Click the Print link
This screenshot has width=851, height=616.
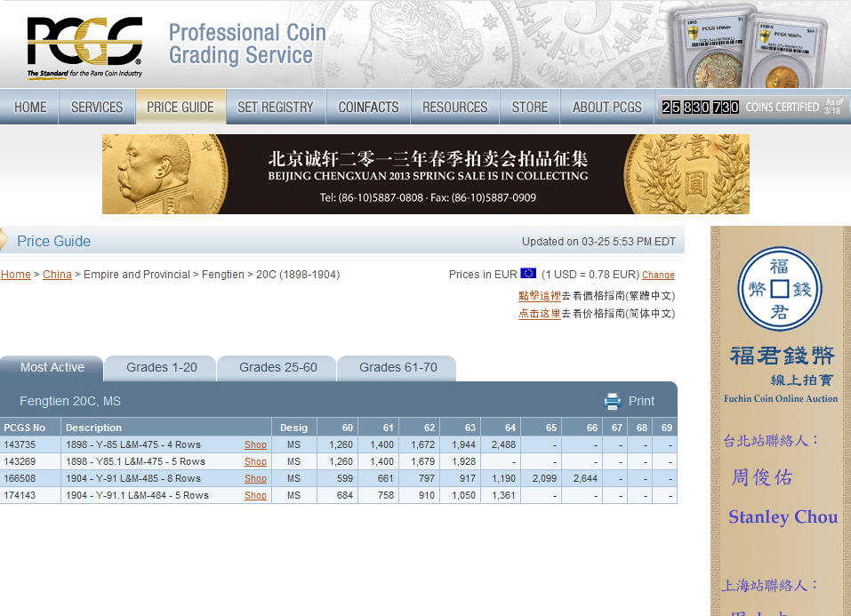(641, 401)
